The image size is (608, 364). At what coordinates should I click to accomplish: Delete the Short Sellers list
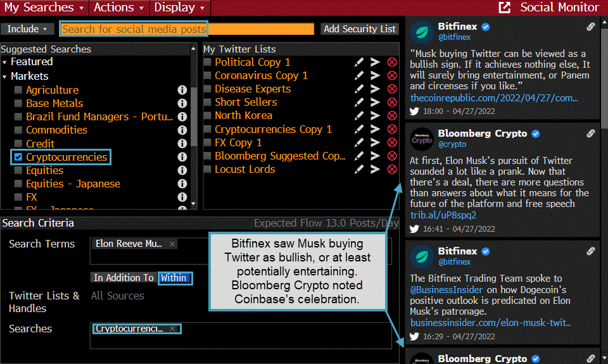[x=392, y=102]
